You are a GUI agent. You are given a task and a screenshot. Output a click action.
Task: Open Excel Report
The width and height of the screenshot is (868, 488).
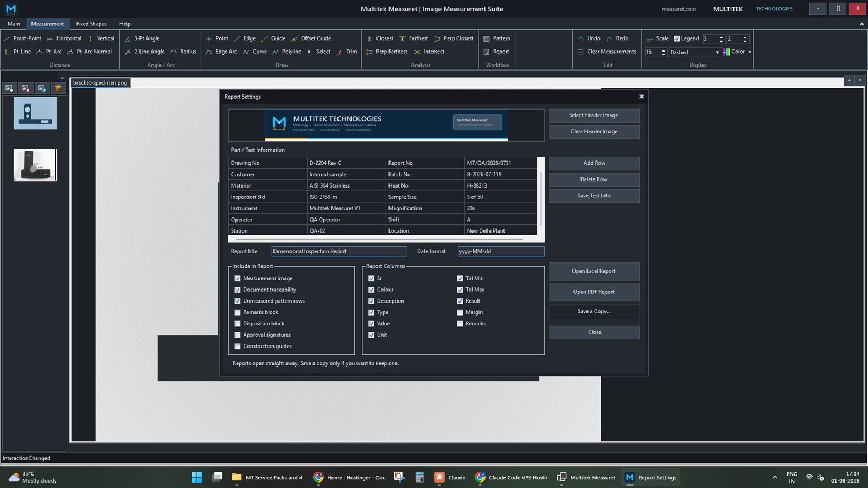(594, 271)
